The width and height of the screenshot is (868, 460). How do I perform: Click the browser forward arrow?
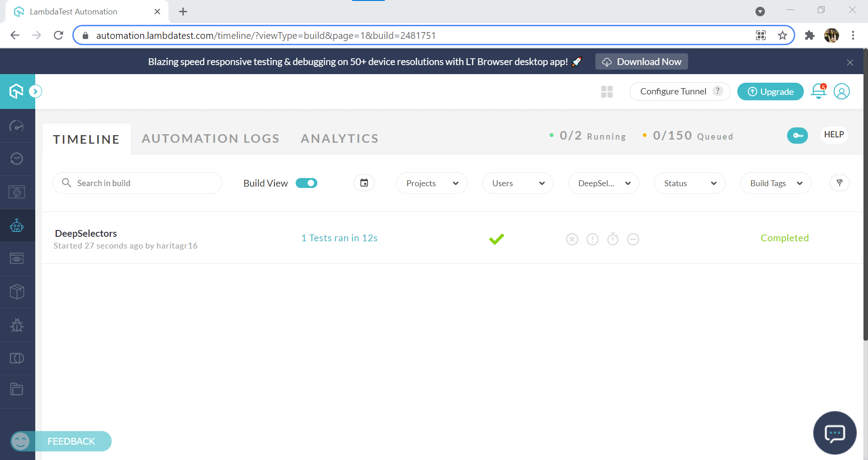tap(37, 35)
